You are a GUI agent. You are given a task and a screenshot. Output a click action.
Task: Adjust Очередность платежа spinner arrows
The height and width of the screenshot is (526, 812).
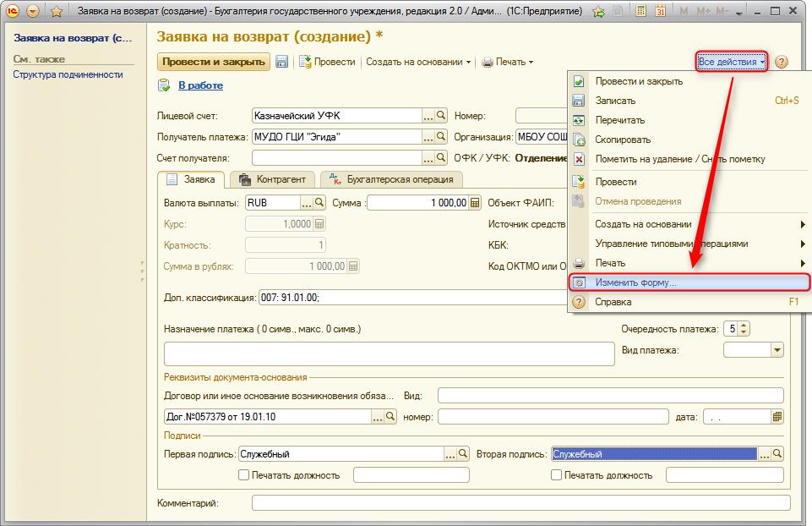744,329
